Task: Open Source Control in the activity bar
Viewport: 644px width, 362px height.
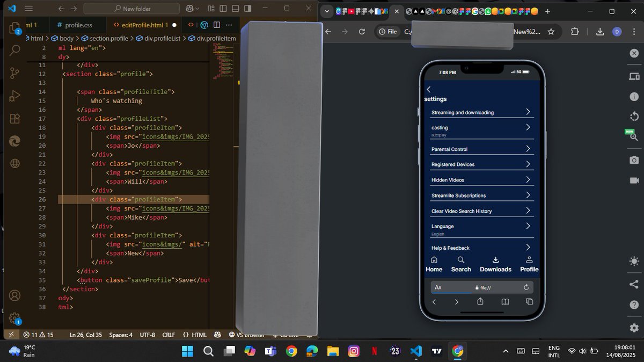Action: click(x=14, y=73)
